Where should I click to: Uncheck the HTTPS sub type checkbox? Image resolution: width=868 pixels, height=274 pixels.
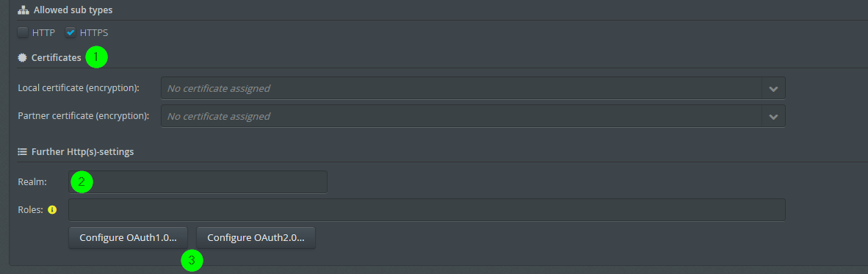click(x=70, y=32)
